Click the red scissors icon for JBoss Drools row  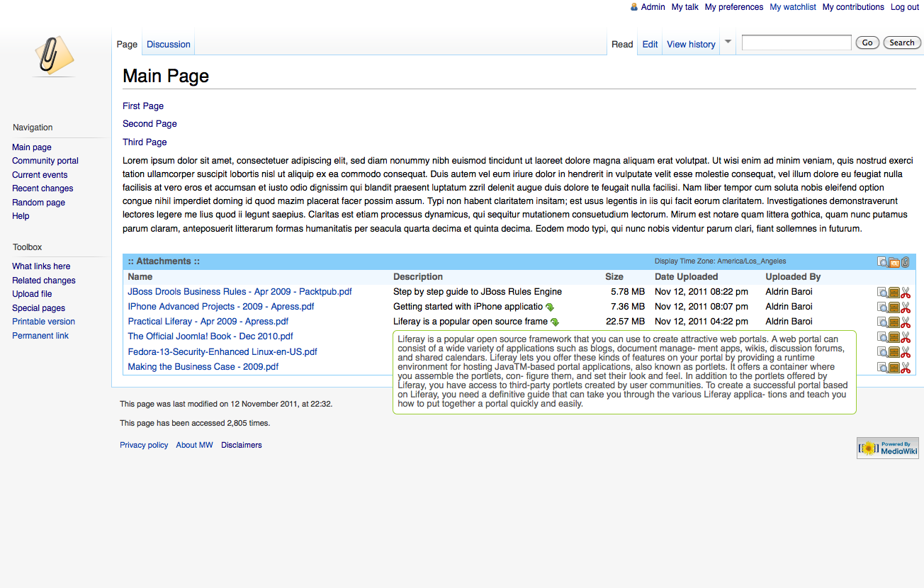pyautogui.click(x=906, y=292)
